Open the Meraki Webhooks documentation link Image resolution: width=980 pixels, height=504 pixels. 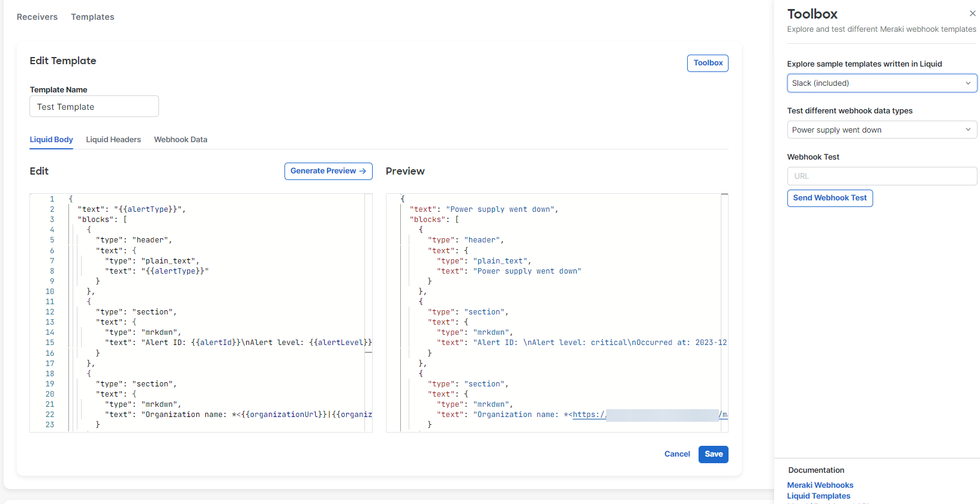pyautogui.click(x=820, y=485)
